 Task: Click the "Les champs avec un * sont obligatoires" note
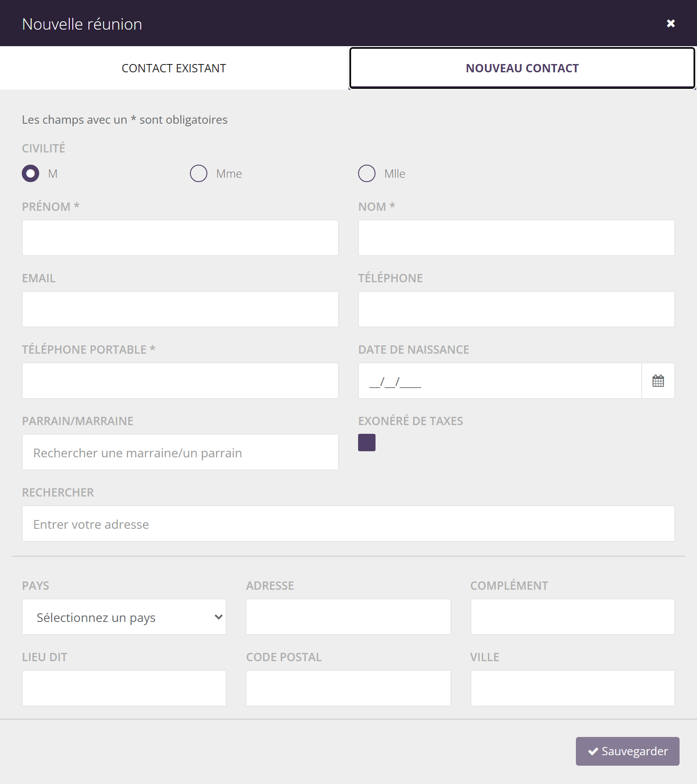click(x=125, y=120)
